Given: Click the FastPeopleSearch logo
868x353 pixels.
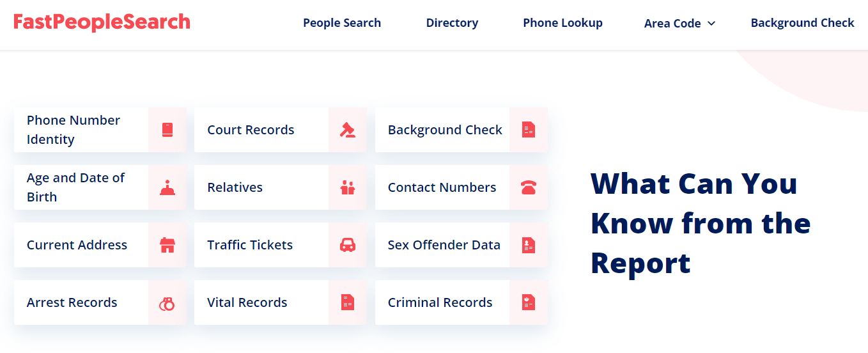Looking at the screenshot, I should pyautogui.click(x=102, y=22).
